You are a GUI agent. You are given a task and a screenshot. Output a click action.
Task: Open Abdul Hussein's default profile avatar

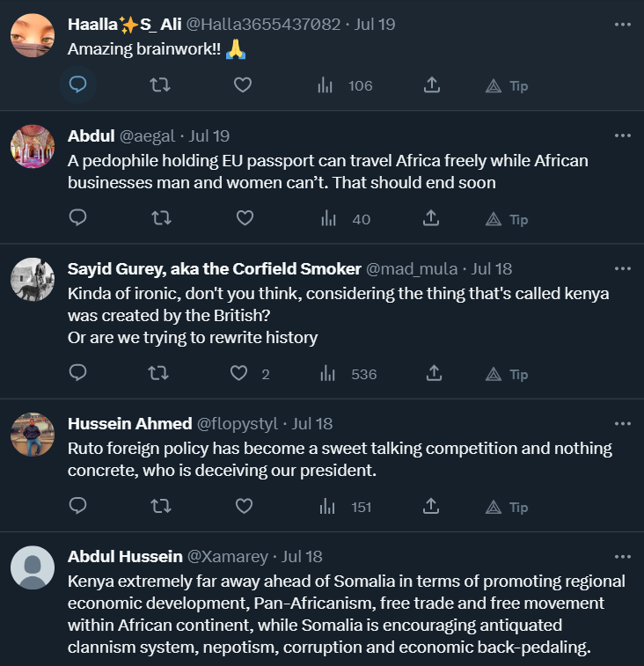click(x=33, y=567)
